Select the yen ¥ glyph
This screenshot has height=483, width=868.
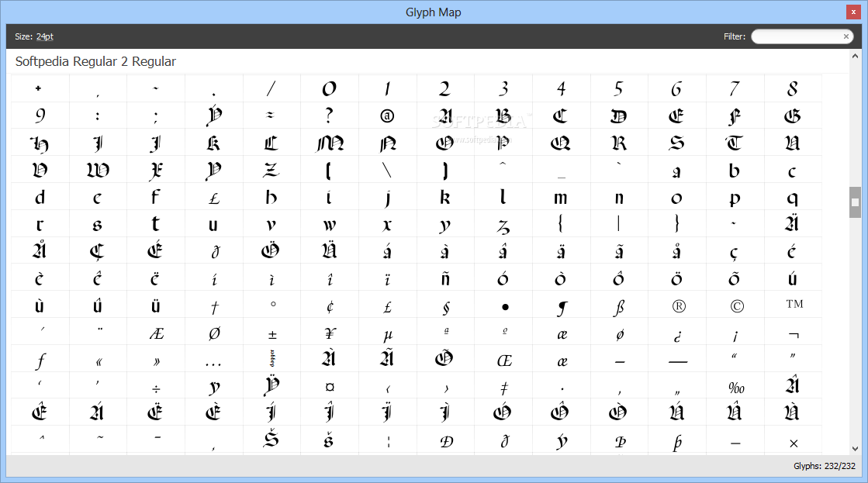tap(330, 333)
